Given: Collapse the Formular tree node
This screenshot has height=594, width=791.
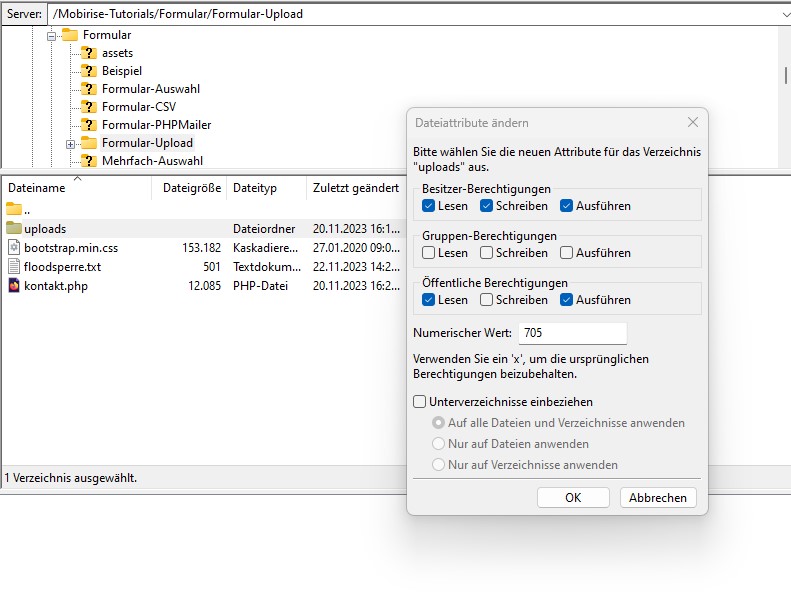Looking at the screenshot, I should [x=51, y=36].
